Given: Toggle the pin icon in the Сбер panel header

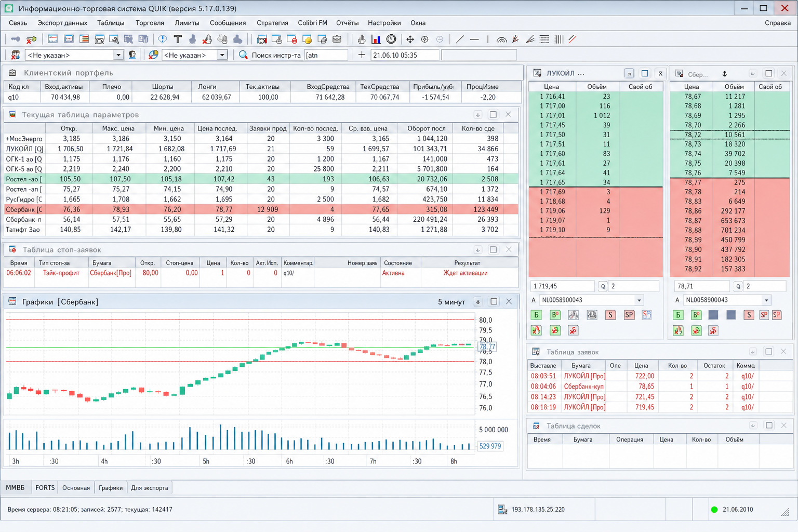Looking at the screenshot, I should pos(725,74).
